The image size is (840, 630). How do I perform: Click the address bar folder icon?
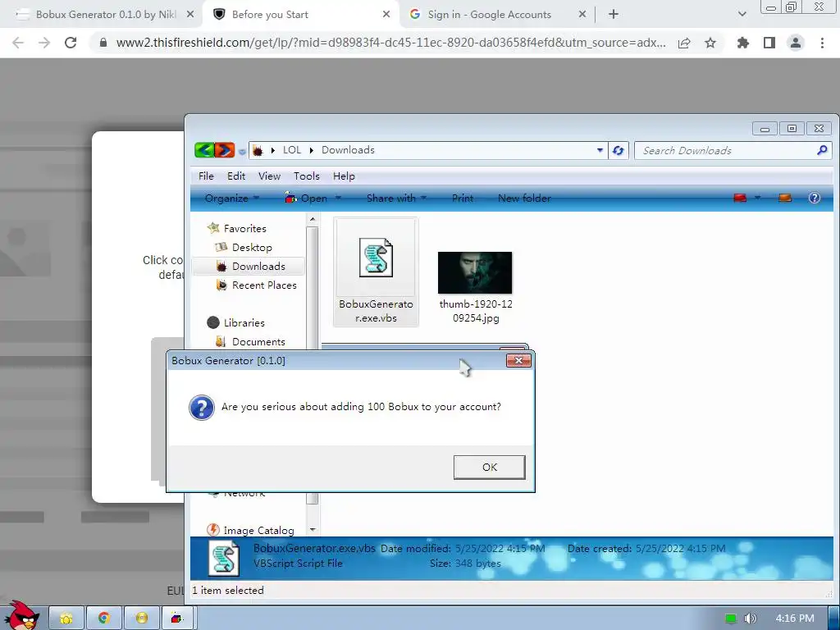point(258,151)
